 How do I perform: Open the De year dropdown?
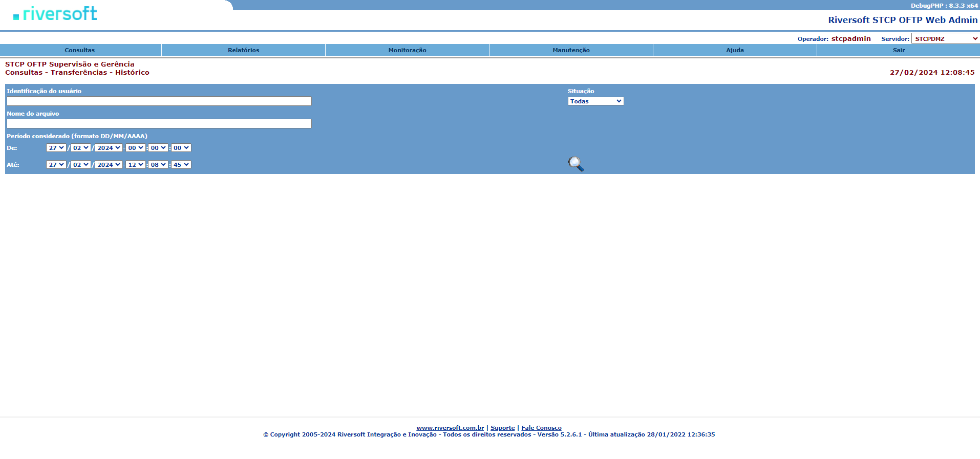pyautogui.click(x=109, y=148)
